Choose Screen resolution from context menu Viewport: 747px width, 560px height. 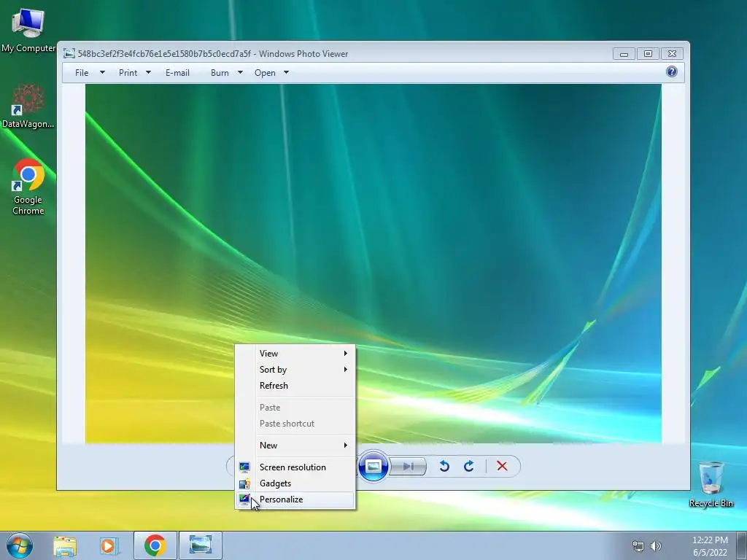coord(295,467)
